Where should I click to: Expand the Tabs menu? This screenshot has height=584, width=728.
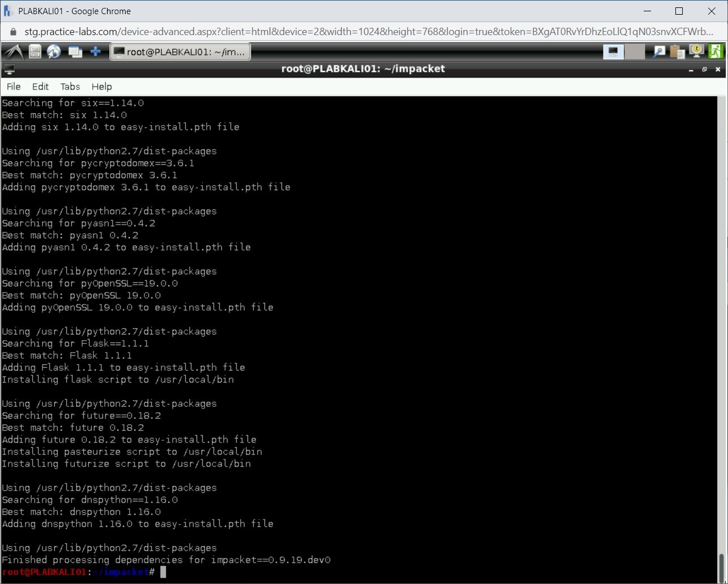click(70, 87)
